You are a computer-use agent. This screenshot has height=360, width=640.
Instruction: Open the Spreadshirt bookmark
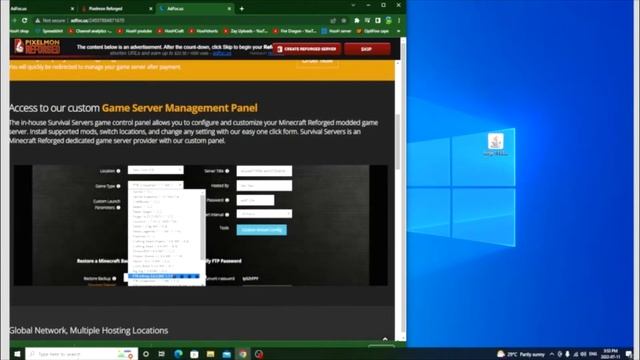(50, 31)
